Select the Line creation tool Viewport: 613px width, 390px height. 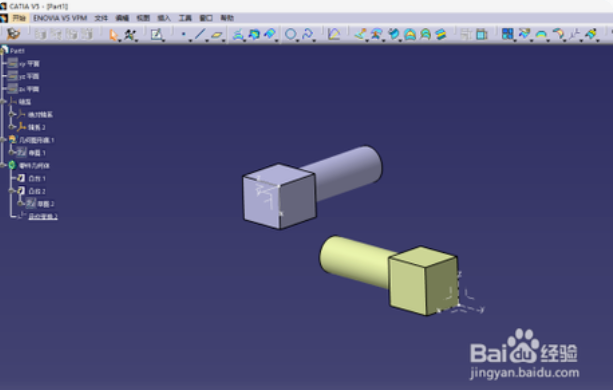[200, 34]
